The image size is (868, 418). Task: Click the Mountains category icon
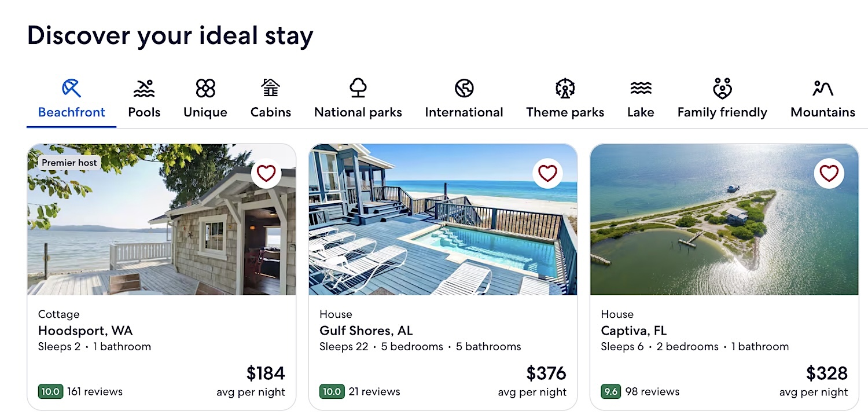click(x=822, y=89)
